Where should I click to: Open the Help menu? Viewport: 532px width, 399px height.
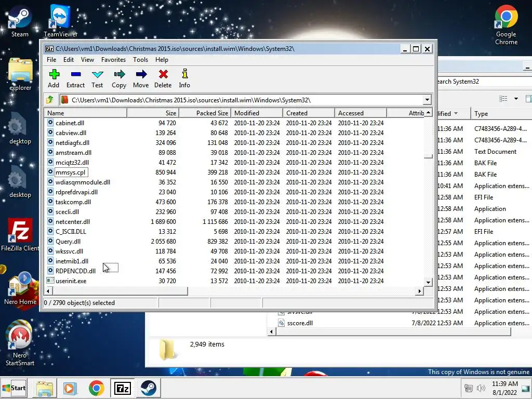click(x=162, y=60)
